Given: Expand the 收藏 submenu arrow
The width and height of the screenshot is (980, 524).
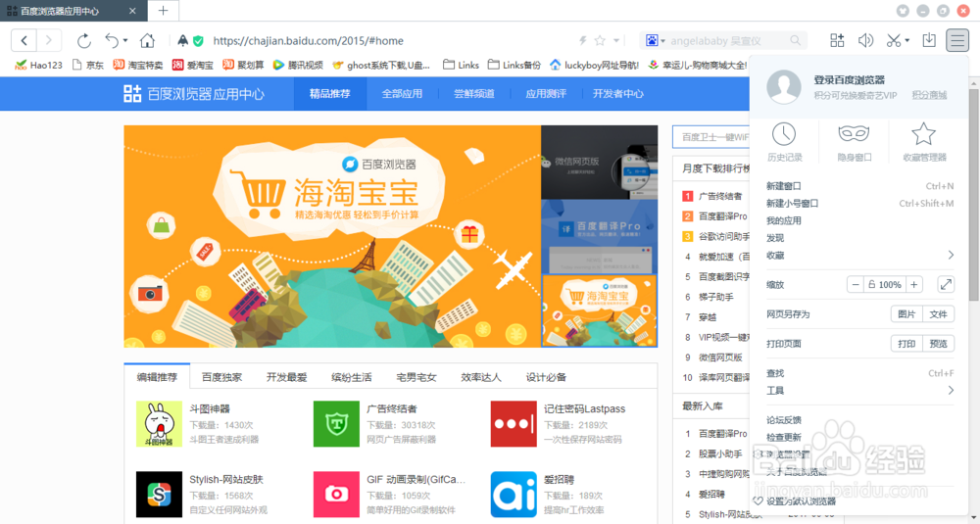Looking at the screenshot, I should [951, 255].
